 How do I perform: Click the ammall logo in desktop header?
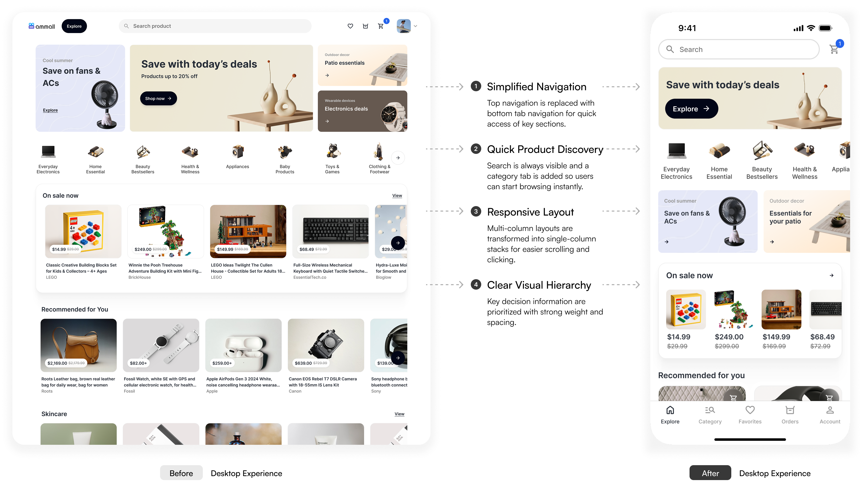[x=41, y=26]
